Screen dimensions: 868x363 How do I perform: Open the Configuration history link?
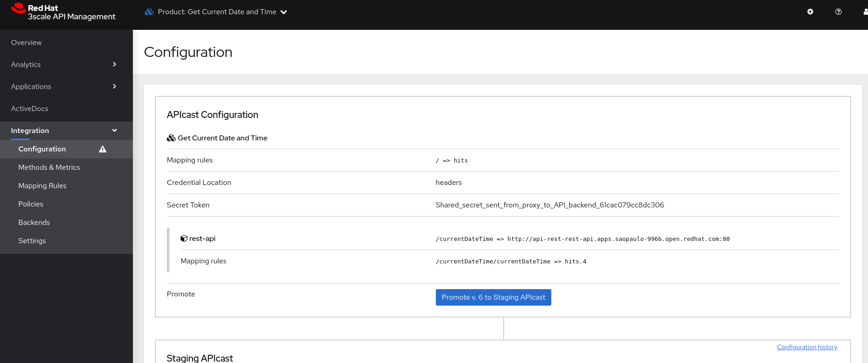[x=807, y=347]
